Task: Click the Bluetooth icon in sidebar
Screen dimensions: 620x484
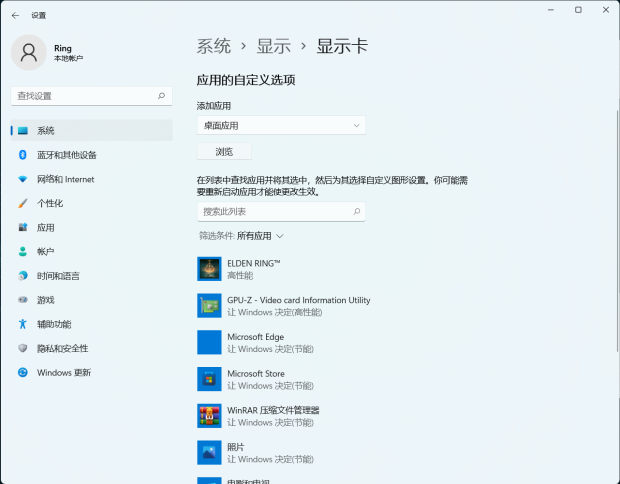Action: tap(23, 155)
